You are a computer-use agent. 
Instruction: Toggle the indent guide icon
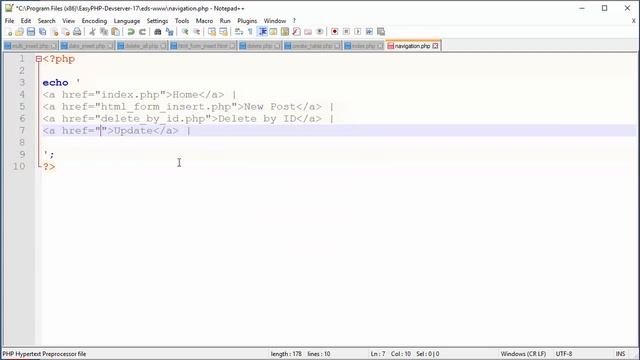pyautogui.click(x=262, y=32)
